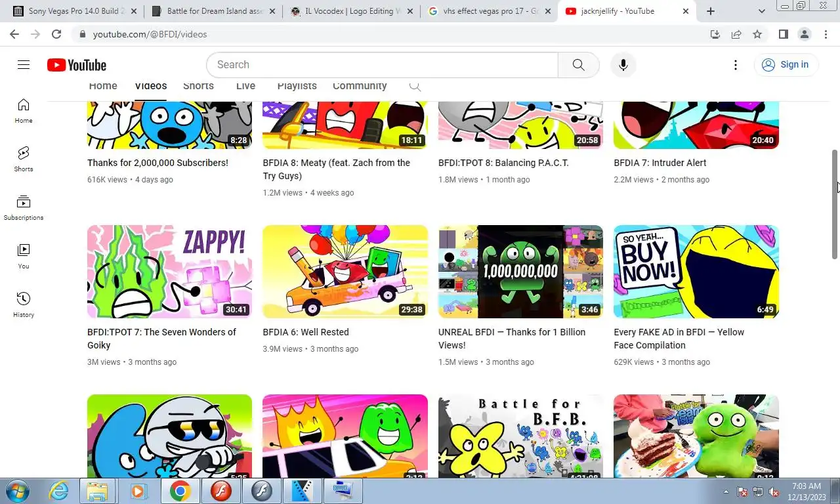
Task: Share this page via the toolbar icon
Action: (x=736, y=34)
